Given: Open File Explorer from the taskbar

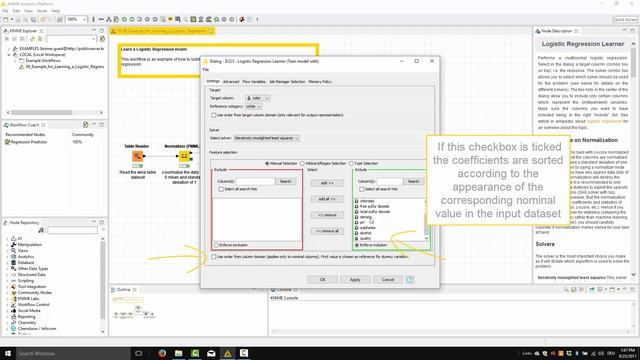Looking at the screenshot, I should 178,353.
